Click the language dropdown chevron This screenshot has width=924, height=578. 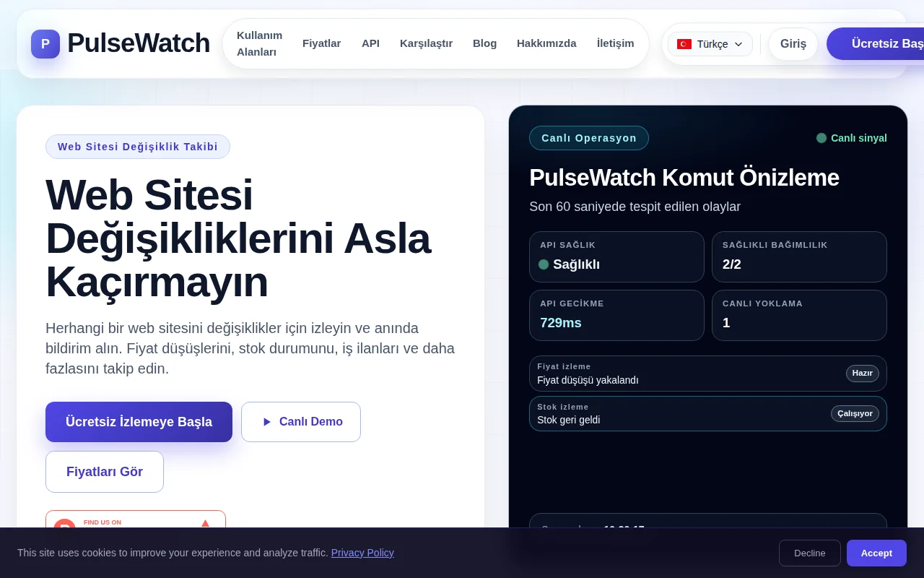point(738,44)
